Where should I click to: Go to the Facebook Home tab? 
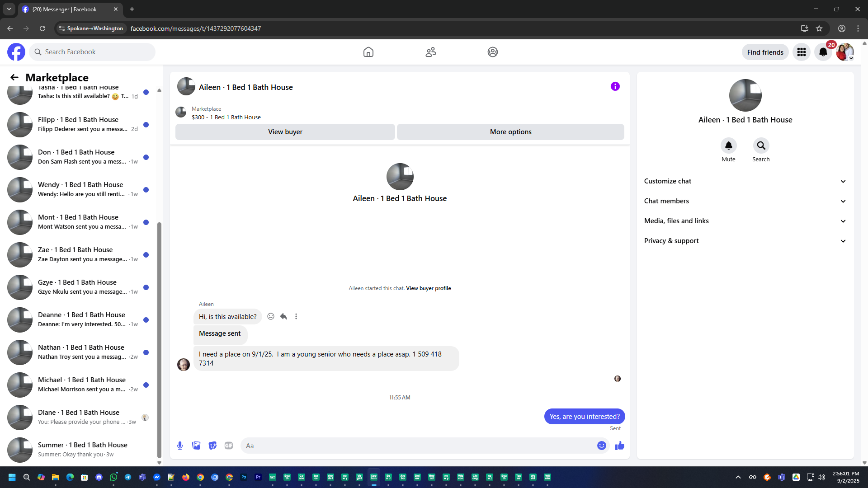(x=368, y=52)
